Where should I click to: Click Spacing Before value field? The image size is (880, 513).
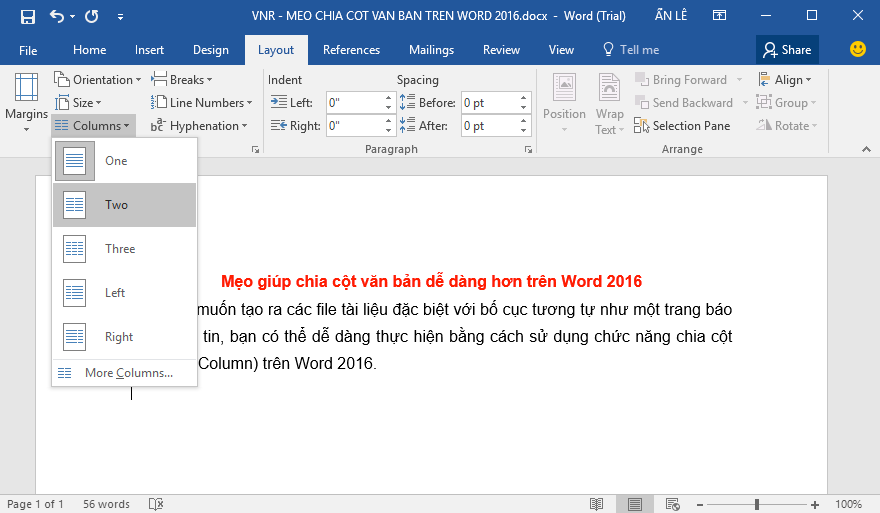click(x=489, y=103)
